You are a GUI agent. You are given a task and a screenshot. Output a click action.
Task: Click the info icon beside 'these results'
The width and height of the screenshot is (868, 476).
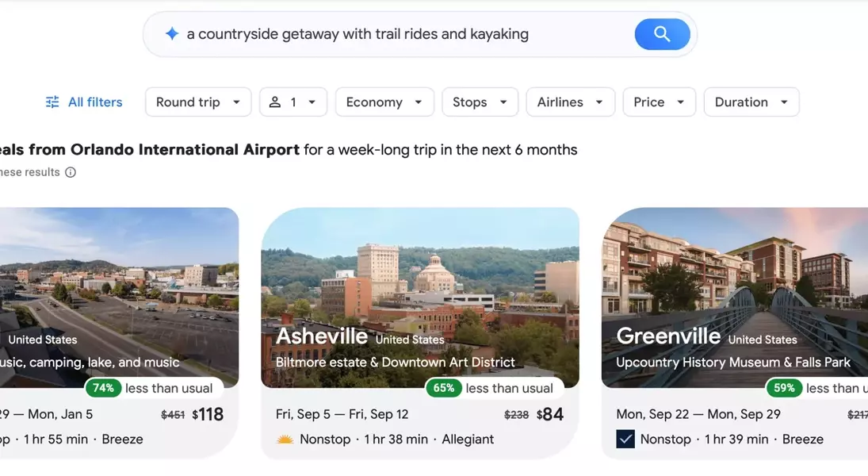point(71,172)
